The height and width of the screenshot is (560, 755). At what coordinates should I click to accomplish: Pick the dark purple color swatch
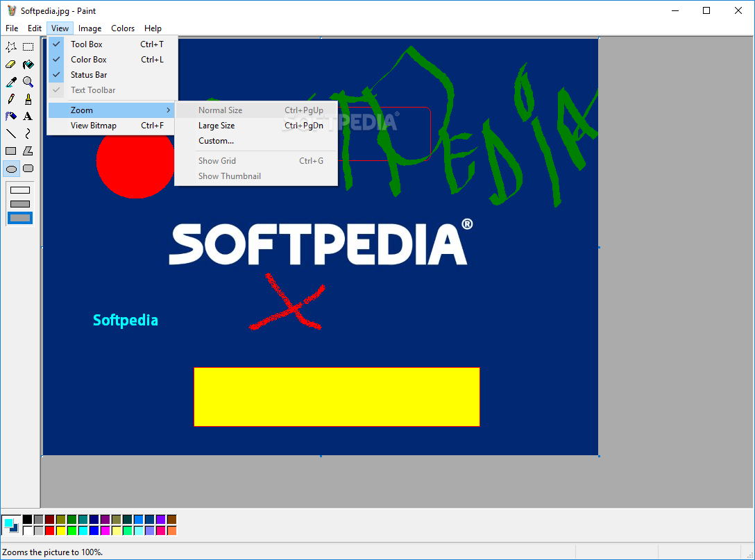click(x=105, y=519)
